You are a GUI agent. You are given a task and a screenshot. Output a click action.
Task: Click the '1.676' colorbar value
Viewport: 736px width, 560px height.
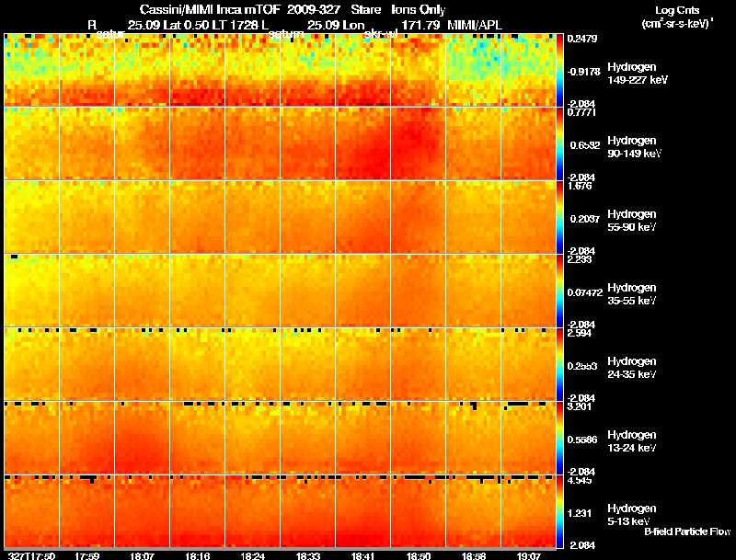pyautogui.click(x=580, y=186)
